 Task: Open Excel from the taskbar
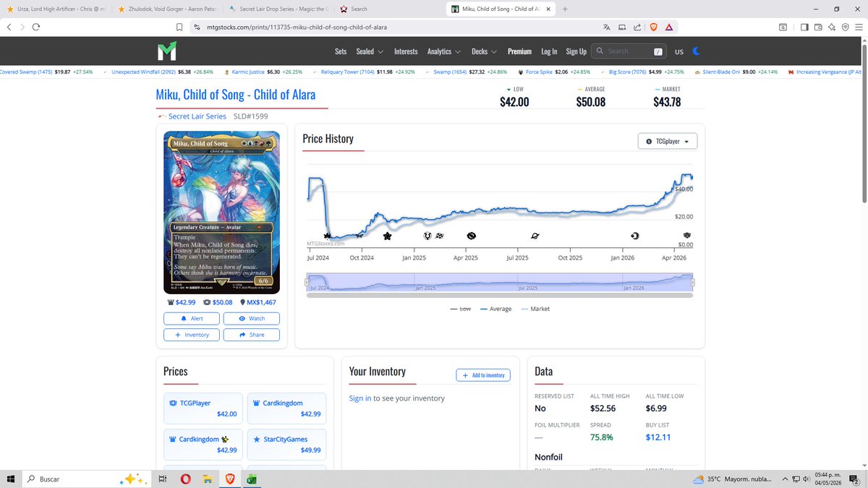pos(252,479)
